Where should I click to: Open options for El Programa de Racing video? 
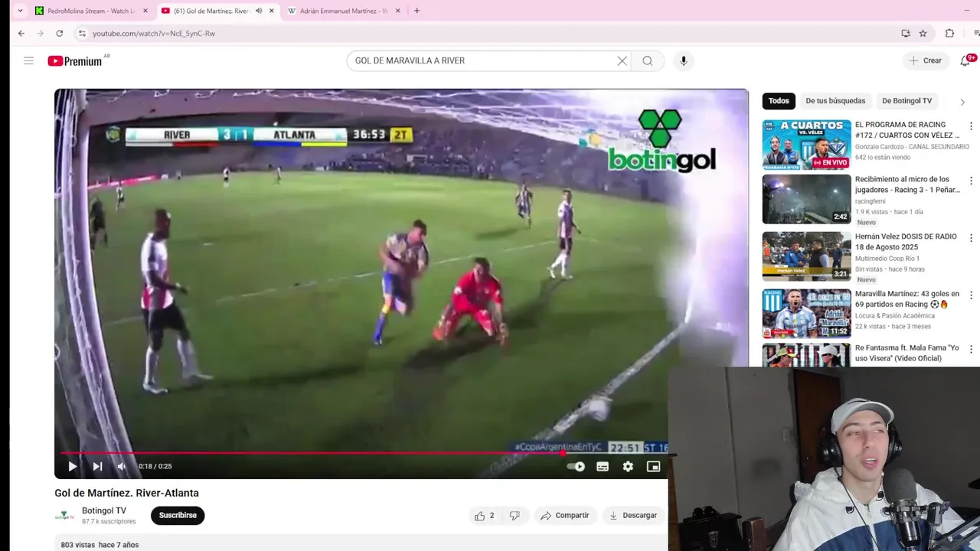[971, 126]
